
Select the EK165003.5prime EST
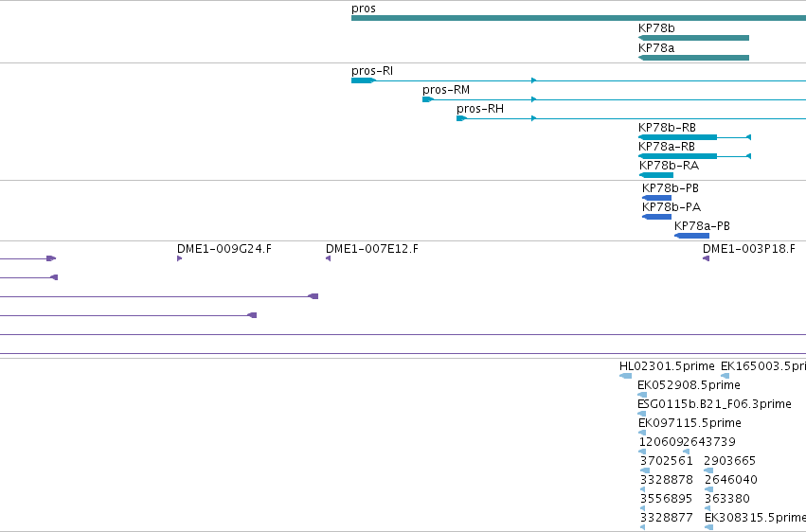(725, 376)
